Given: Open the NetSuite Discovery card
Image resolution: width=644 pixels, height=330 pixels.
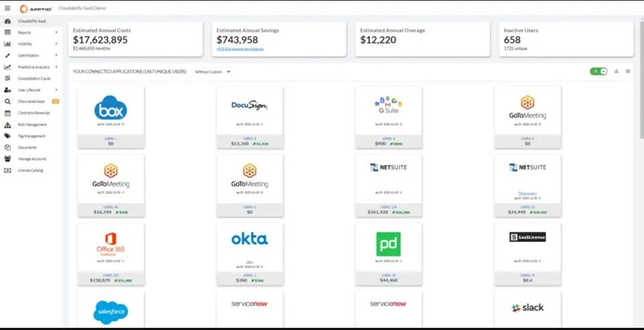Looking at the screenshot, I should 528,186.
